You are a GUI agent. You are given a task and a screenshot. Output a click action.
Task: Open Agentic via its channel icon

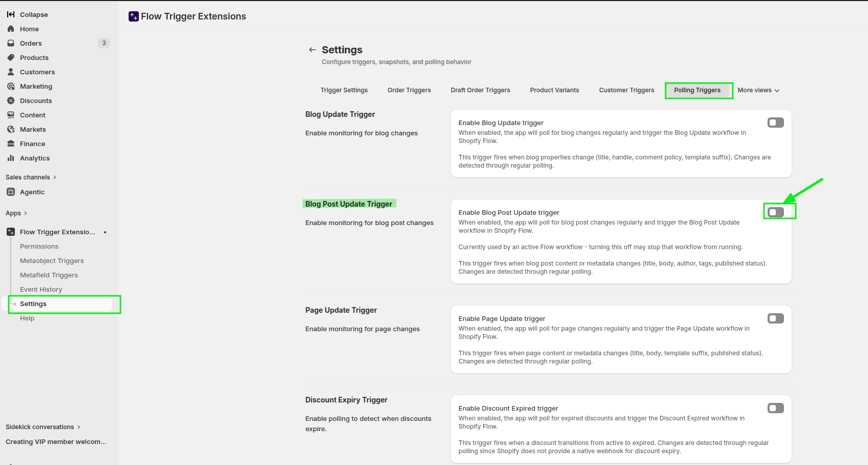11,192
